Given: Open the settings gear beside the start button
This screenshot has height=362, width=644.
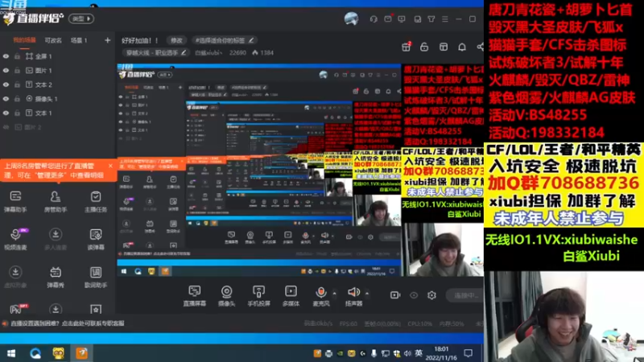Looking at the screenshot, I should pyautogui.click(x=431, y=295).
